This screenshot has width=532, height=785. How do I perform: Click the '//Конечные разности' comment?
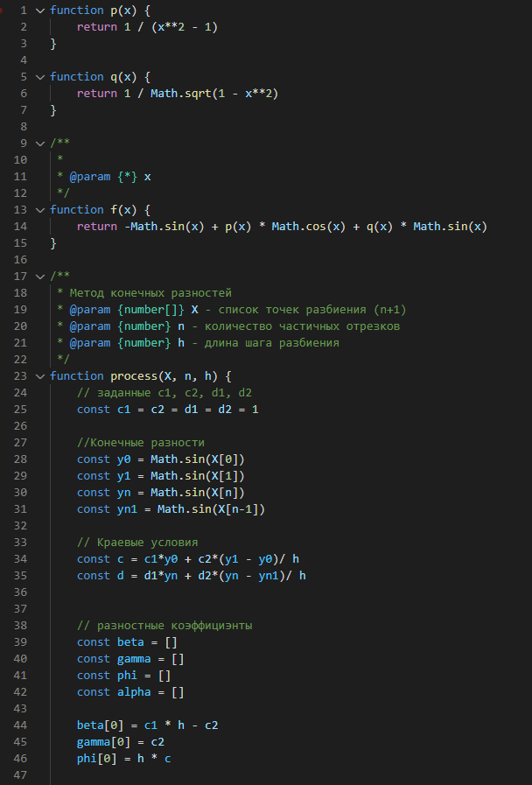pos(141,443)
